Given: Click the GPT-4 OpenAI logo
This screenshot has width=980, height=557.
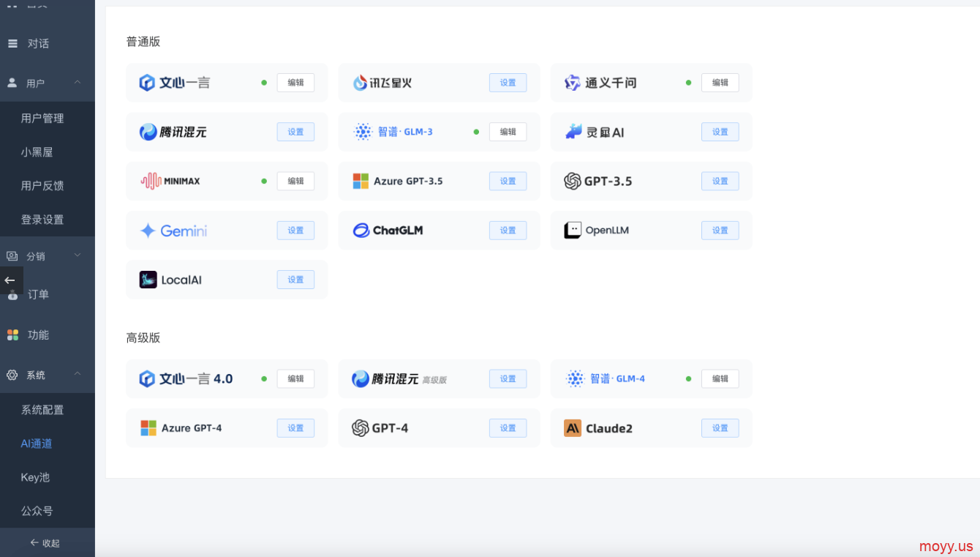Looking at the screenshot, I should [x=361, y=428].
